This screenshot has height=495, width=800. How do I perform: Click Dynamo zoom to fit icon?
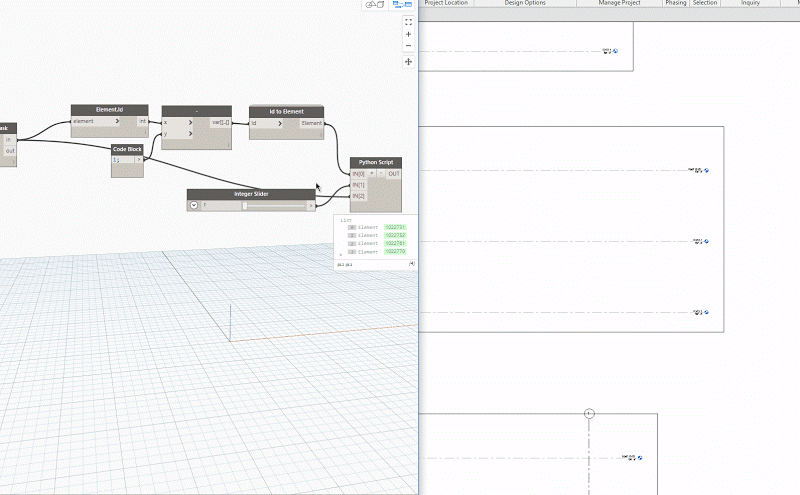pos(408,22)
